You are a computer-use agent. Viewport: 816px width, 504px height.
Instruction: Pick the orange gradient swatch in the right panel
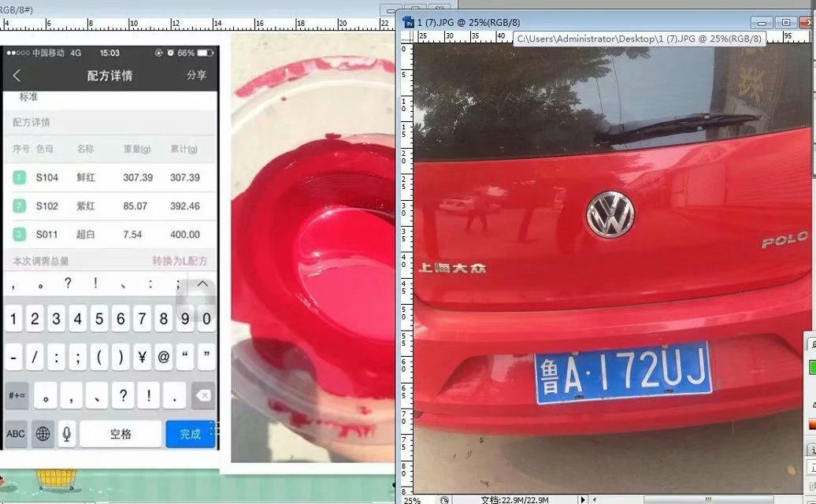[x=812, y=425]
